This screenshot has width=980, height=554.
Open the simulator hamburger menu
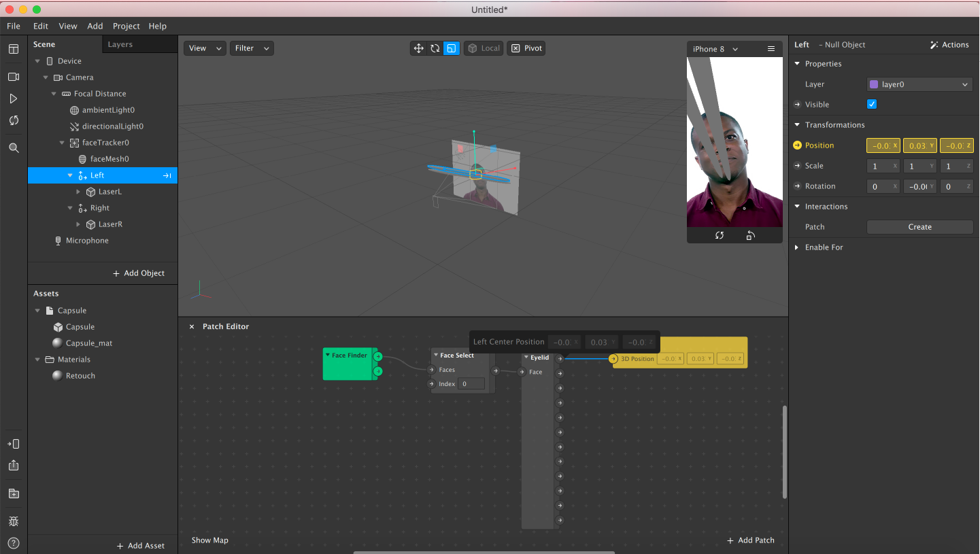click(771, 49)
